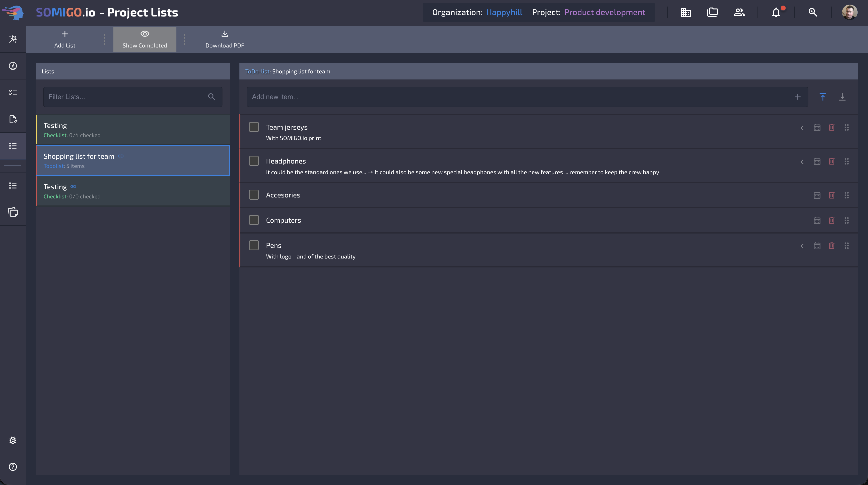
Task: Open the help question mark icon
Action: point(13,467)
